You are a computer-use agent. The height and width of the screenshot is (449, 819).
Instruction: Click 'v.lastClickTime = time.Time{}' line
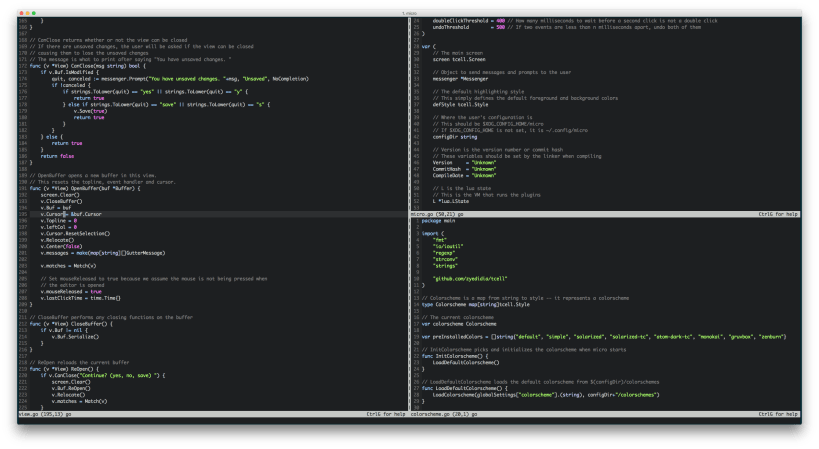(81, 298)
